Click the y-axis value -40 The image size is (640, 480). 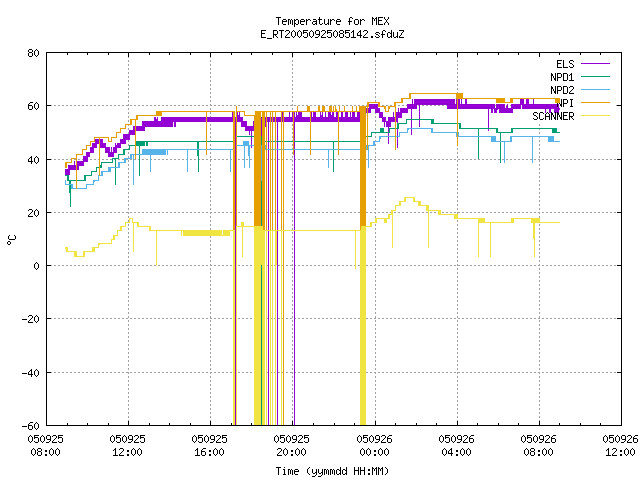pos(31,373)
